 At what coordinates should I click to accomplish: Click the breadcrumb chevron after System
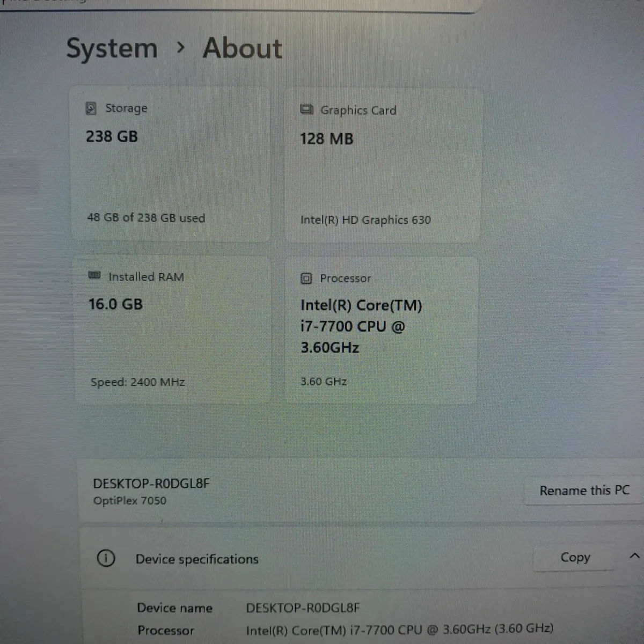tap(180, 48)
